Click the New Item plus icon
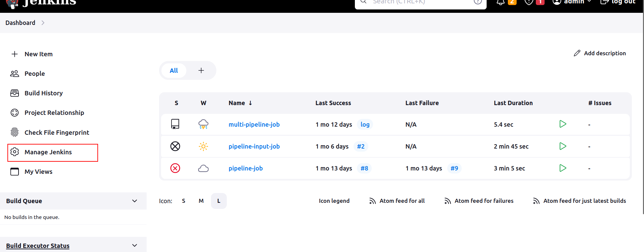 pyautogui.click(x=14, y=54)
